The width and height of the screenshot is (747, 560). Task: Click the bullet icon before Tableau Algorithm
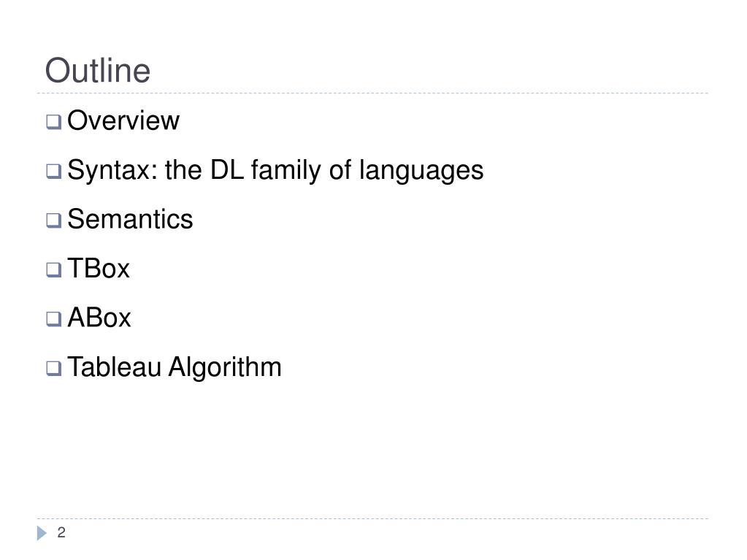[54, 369]
